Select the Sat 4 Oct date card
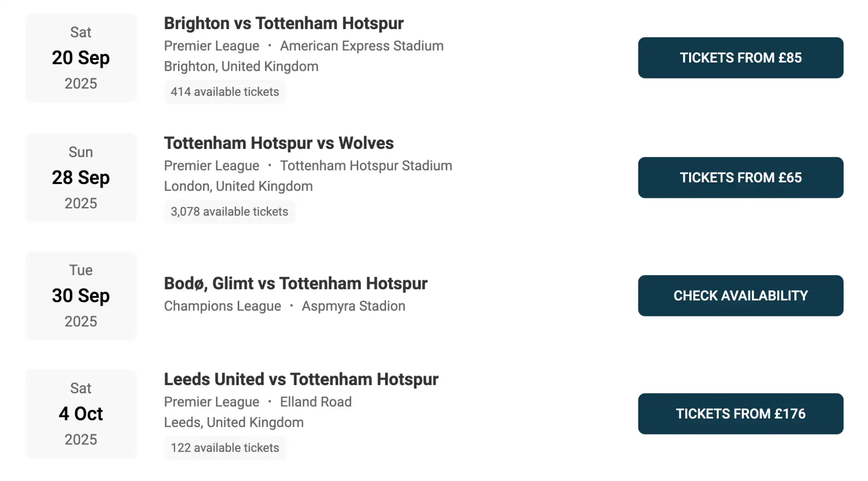Screen dimensions: 868x481 [x=81, y=414]
